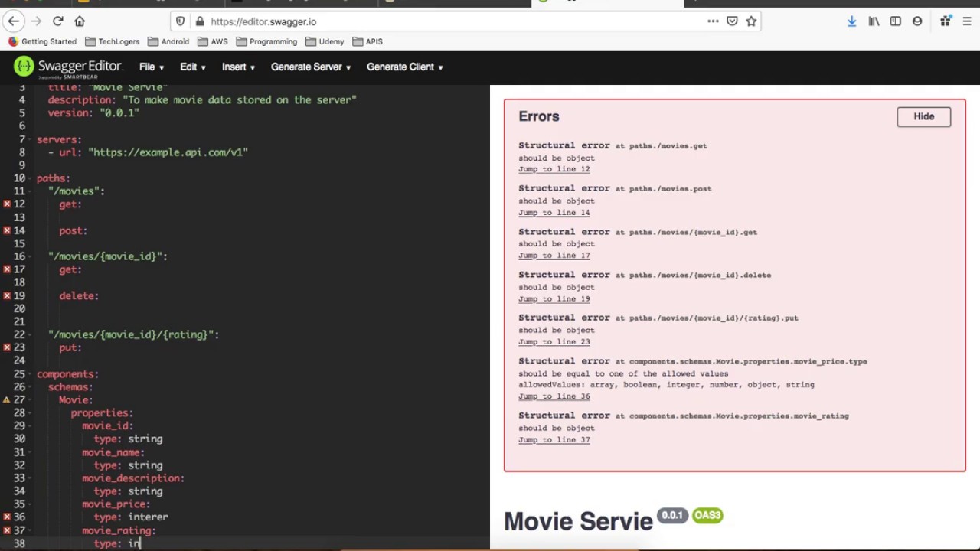The height and width of the screenshot is (551, 980).
Task: Click the Pocket save icon
Action: point(732,21)
